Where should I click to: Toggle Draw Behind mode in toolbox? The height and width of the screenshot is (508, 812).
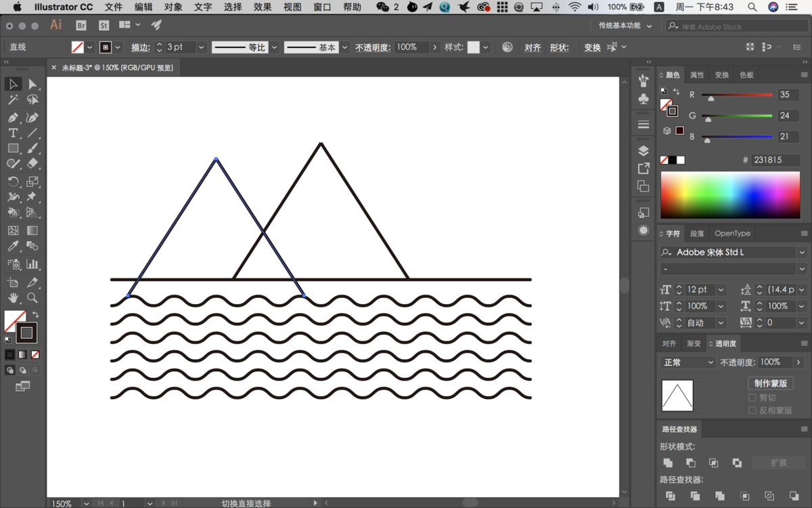click(22, 371)
